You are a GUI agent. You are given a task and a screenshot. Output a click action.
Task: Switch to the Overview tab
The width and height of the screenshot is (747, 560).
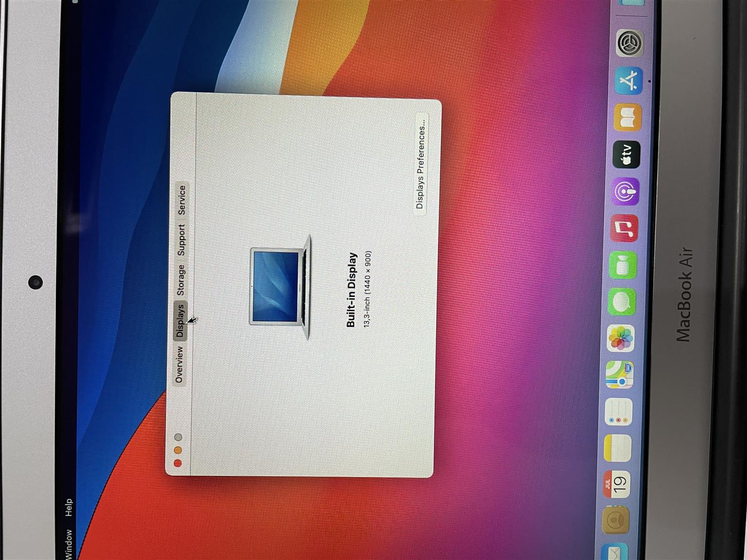tap(179, 364)
